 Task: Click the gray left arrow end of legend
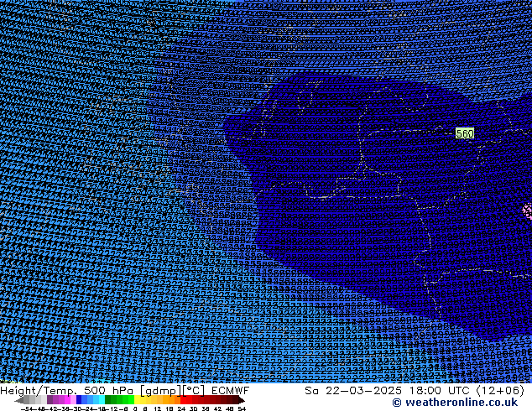(x=19, y=400)
